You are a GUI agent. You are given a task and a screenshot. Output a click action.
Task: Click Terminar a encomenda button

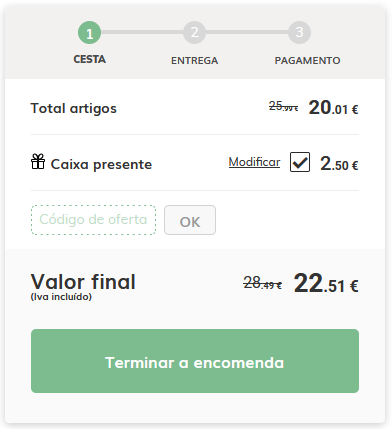(195, 361)
